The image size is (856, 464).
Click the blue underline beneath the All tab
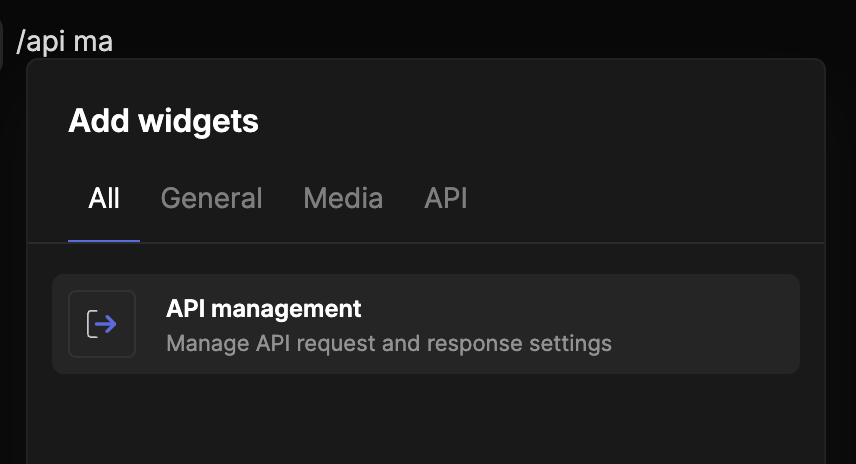point(104,240)
